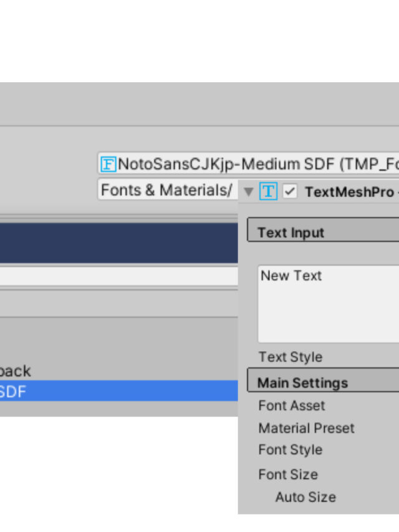Click the Fonts & Materials path field
The height and width of the screenshot is (532, 399).
[x=167, y=190]
